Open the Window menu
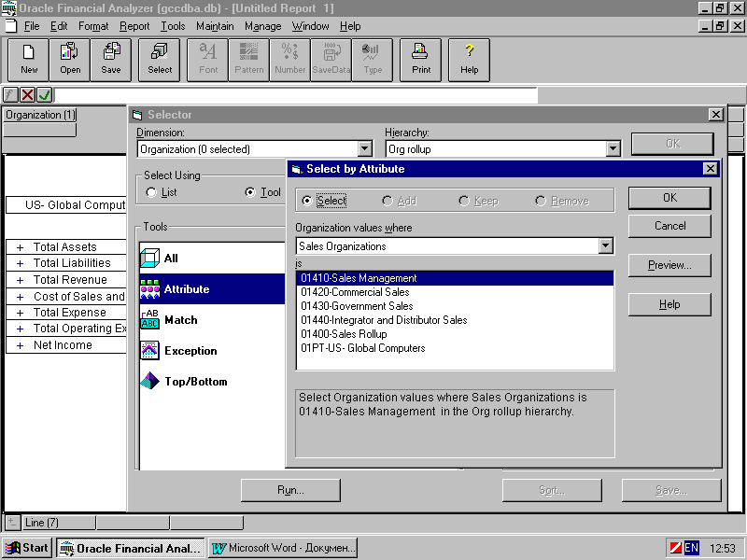The height and width of the screenshot is (560, 747). 311,26
